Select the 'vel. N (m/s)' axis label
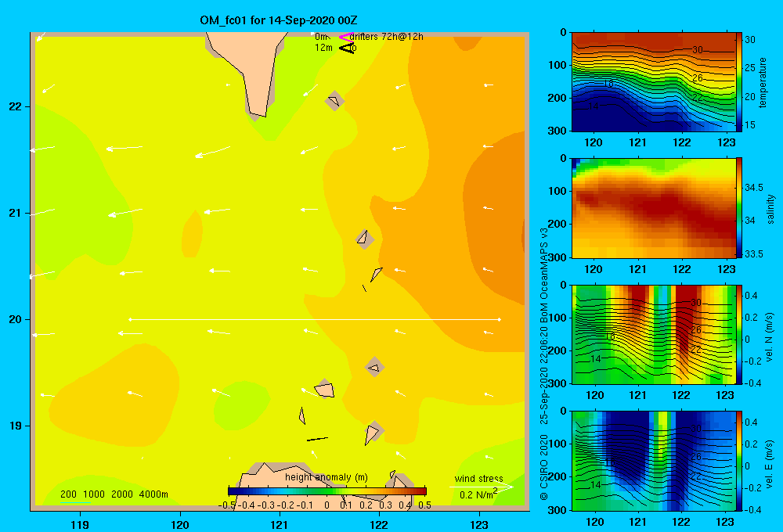 pyautogui.click(x=770, y=337)
